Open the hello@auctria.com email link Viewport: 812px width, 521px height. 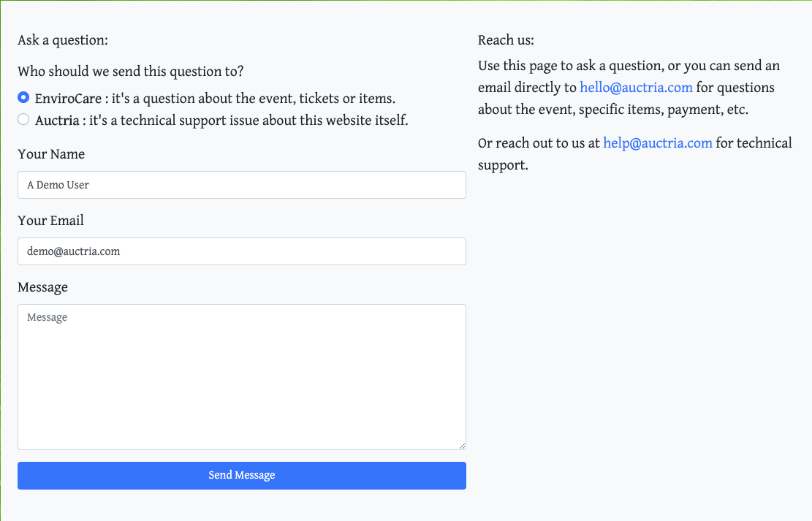636,88
